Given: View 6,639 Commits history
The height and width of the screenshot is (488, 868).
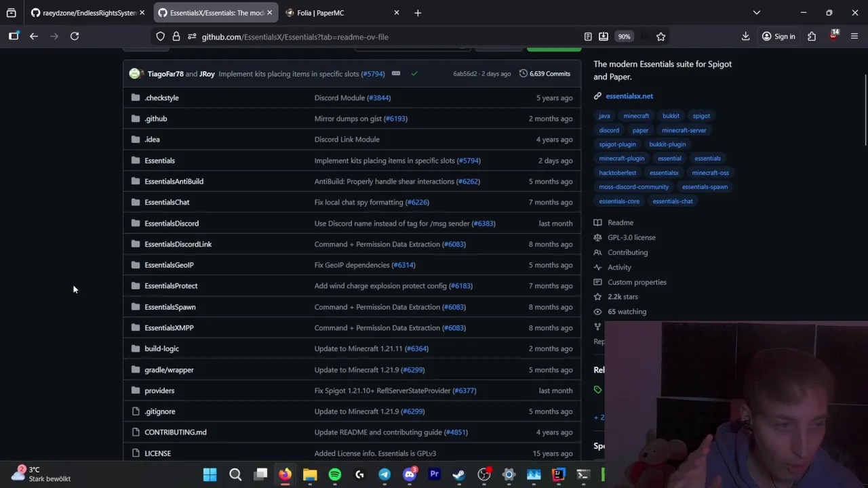Looking at the screenshot, I should 545,73.
